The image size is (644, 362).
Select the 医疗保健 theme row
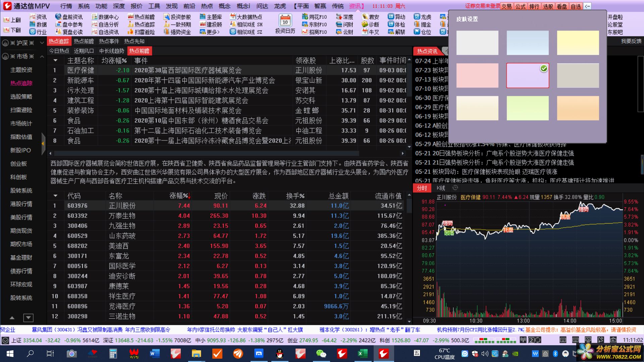227,70
